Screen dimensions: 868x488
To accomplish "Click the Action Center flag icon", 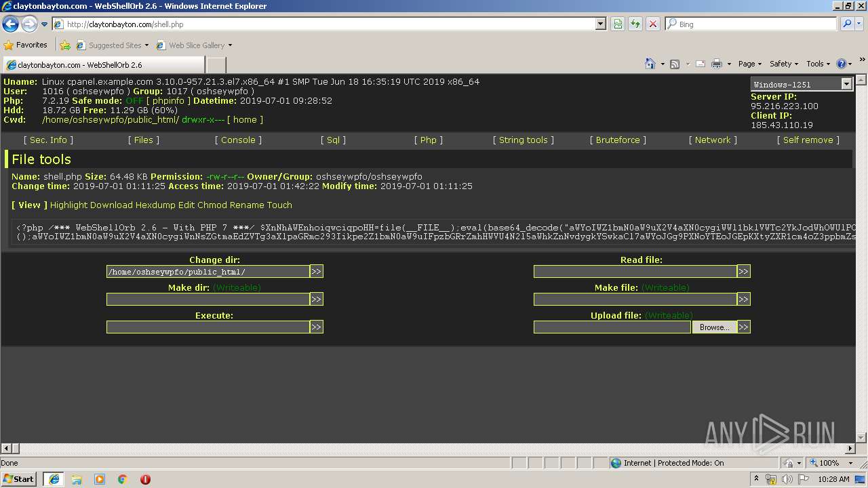I will (x=804, y=479).
